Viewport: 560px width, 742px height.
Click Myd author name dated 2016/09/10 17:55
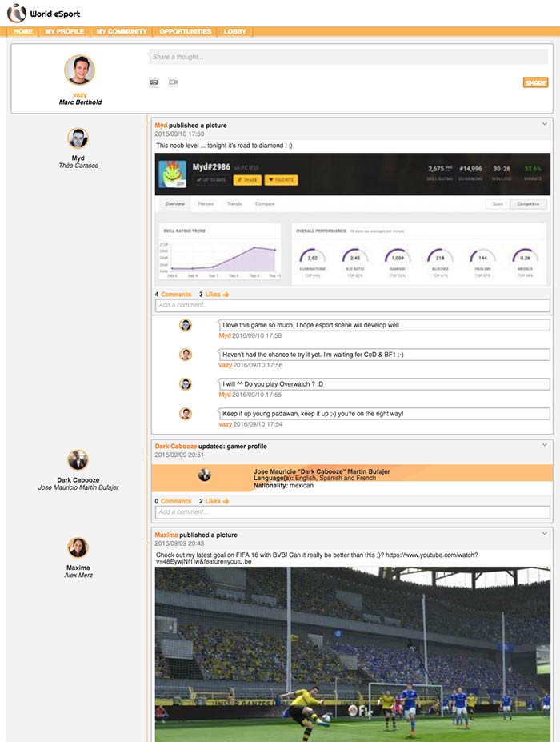(x=225, y=395)
